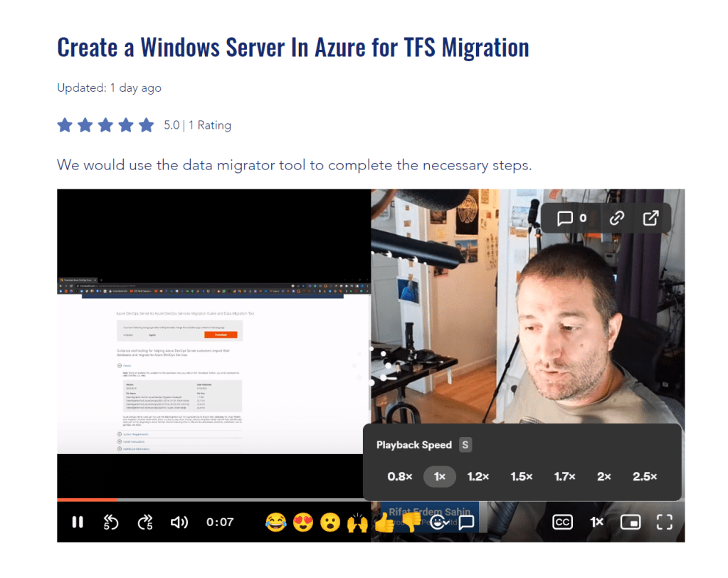Rate using the fifth star
This screenshot has height=578, width=728.
pos(147,125)
